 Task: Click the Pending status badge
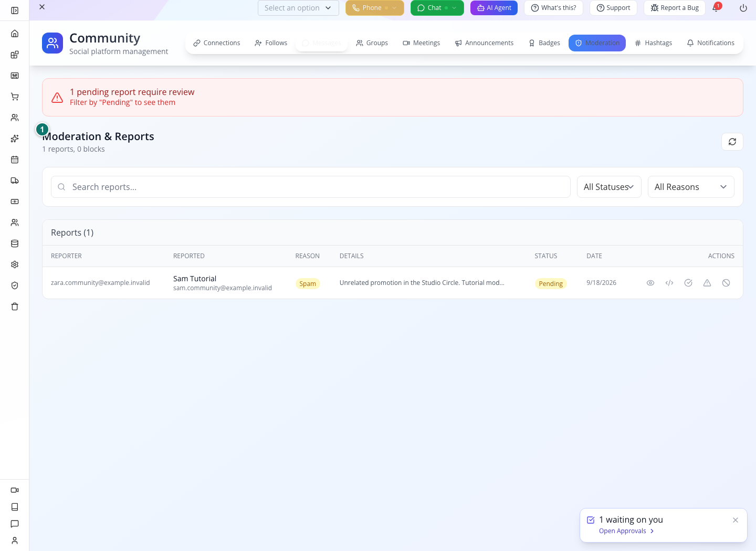(x=551, y=283)
